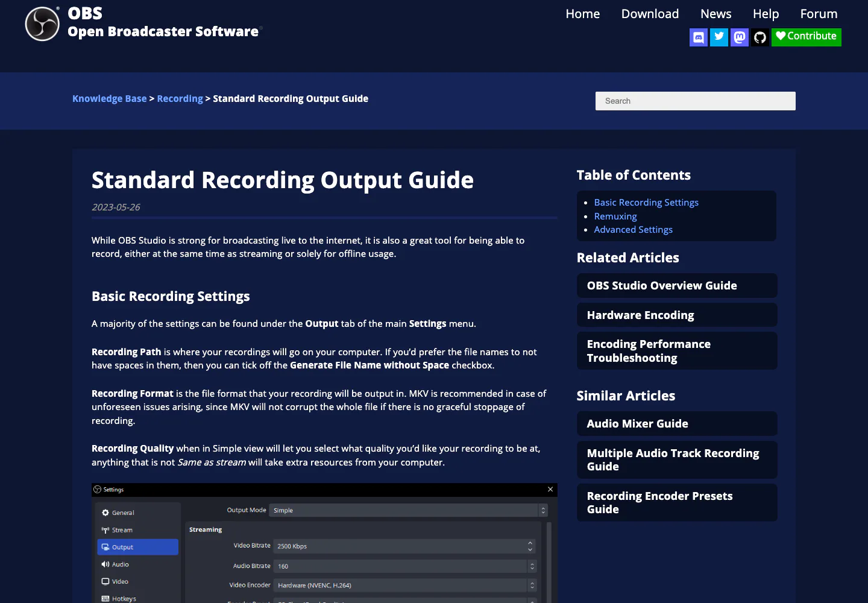The image size is (868, 603).
Task: Open Multiple Audio Track Recording Guide
Action: 677,460
